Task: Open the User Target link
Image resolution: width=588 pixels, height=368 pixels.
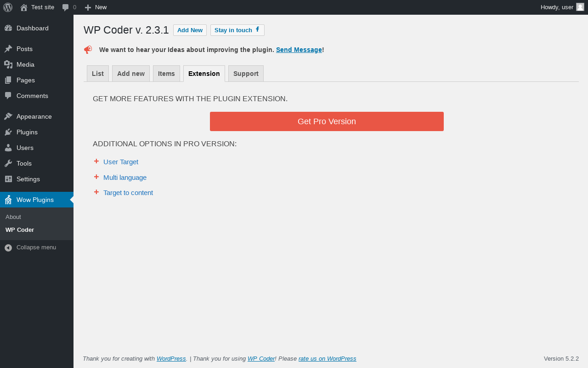Action: (121, 162)
